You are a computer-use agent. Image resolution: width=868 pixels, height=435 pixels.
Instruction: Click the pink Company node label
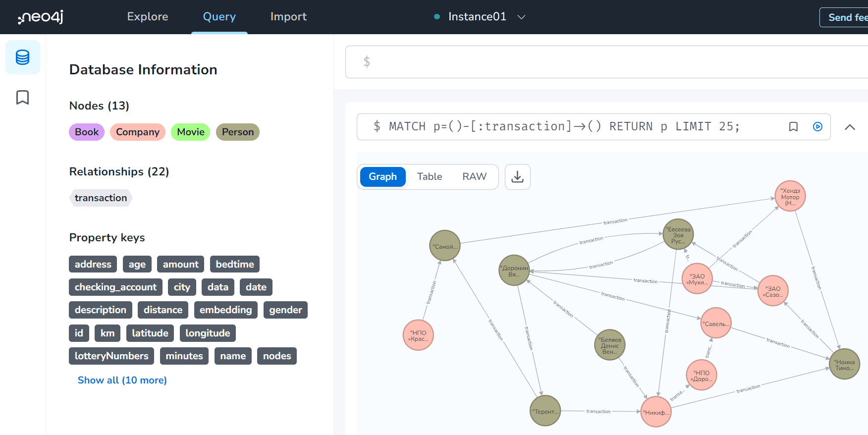pos(137,132)
